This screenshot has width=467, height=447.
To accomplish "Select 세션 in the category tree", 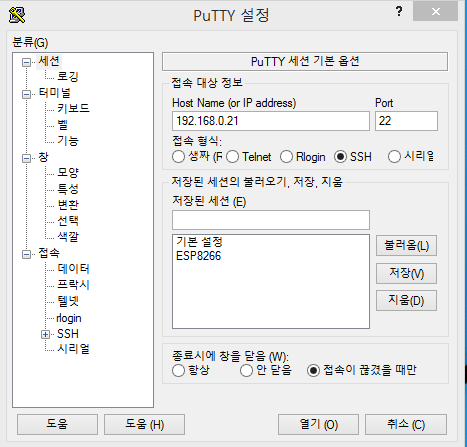I will (49, 61).
